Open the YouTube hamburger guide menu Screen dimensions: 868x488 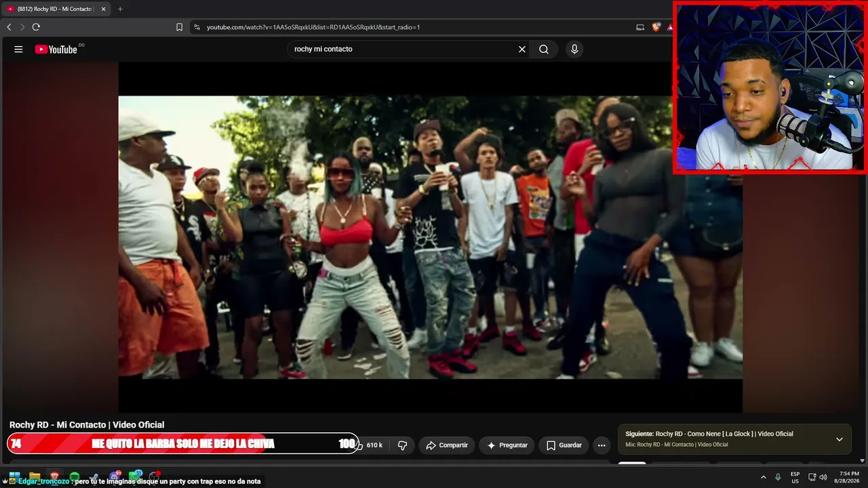[x=18, y=49]
